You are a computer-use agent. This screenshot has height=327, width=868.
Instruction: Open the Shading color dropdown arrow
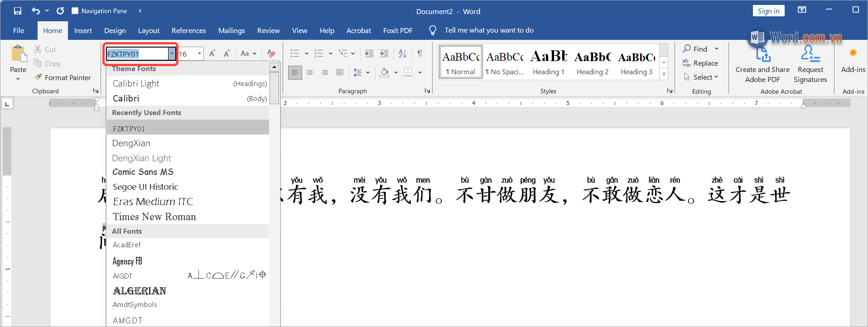(x=396, y=72)
